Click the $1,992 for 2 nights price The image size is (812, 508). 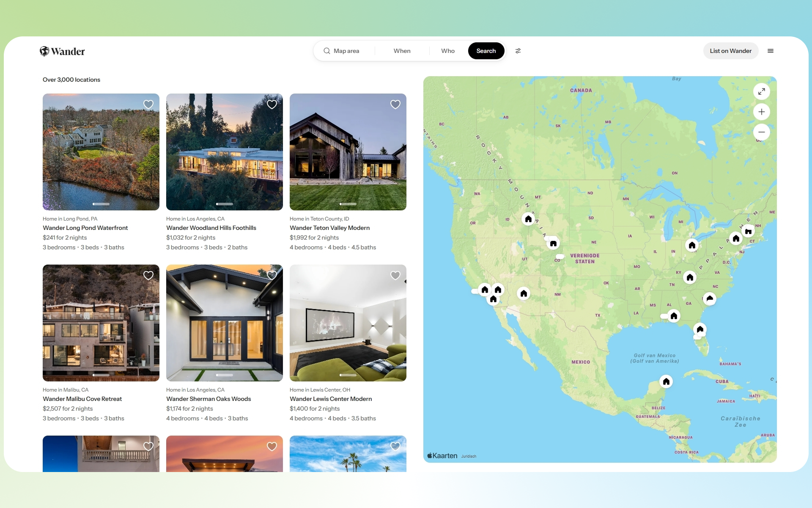314,237
